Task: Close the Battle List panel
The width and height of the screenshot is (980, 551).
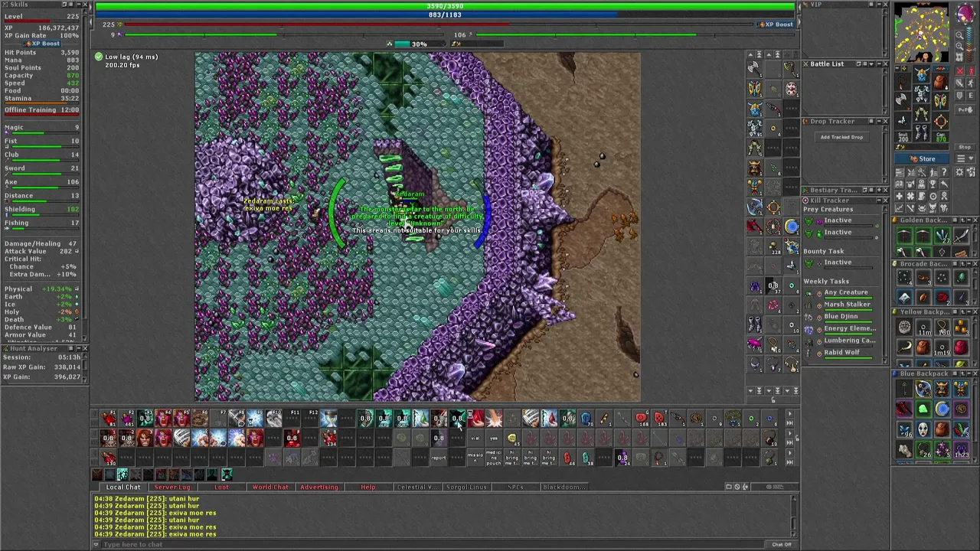Action: (x=886, y=64)
